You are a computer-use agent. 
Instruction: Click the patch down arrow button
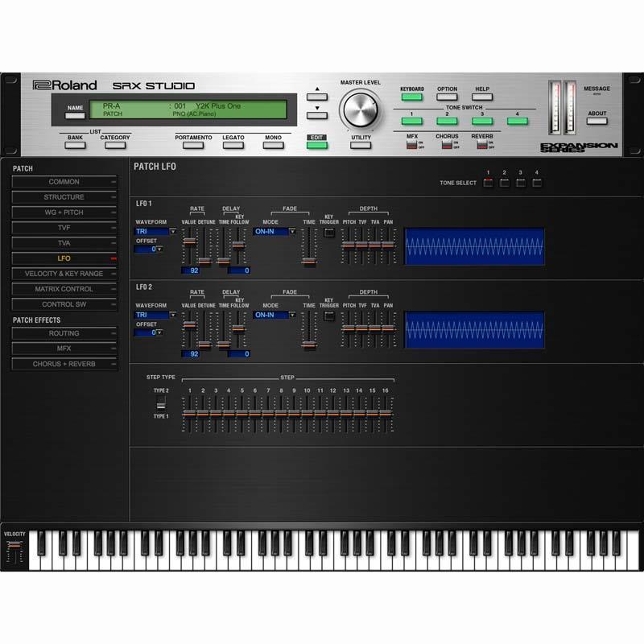(316, 115)
